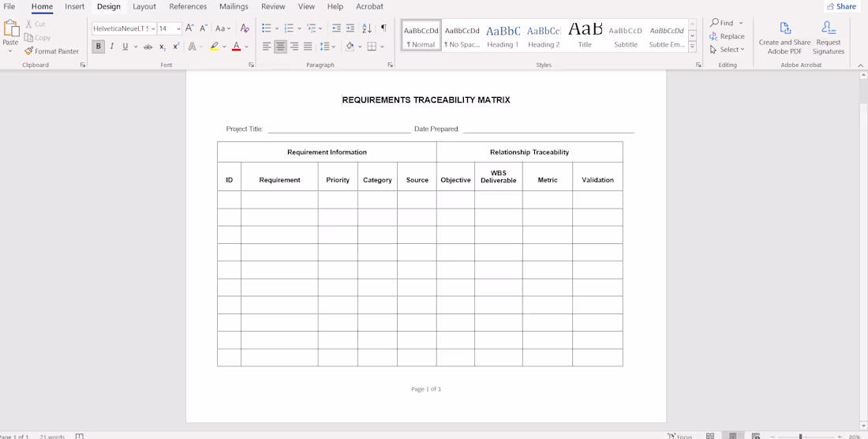Justify paragraph text
The image size is (868, 439).
tap(308, 47)
